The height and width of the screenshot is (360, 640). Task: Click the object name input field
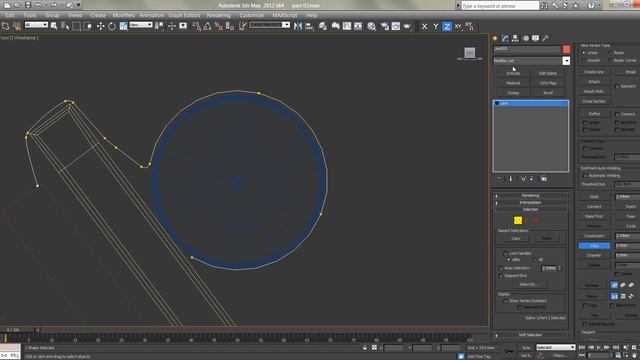527,49
